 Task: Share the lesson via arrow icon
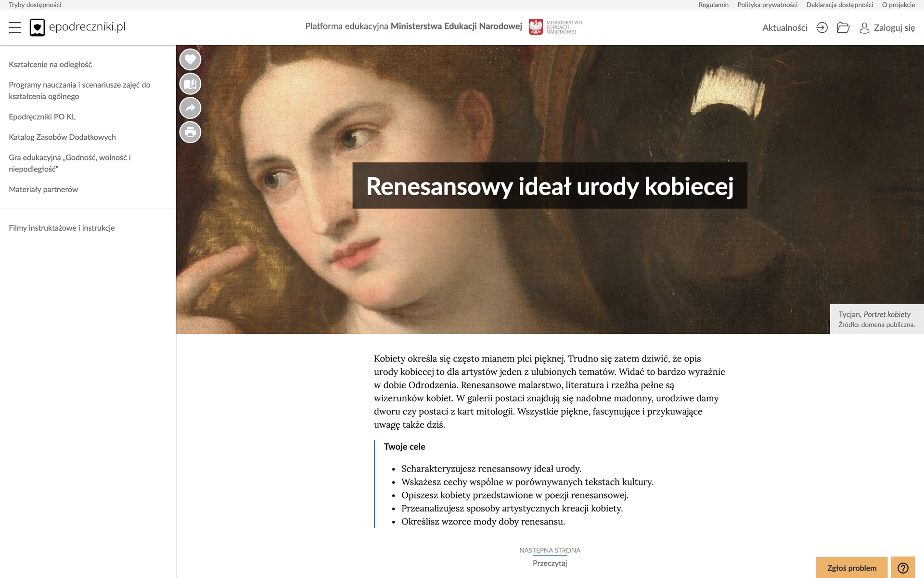click(x=190, y=108)
